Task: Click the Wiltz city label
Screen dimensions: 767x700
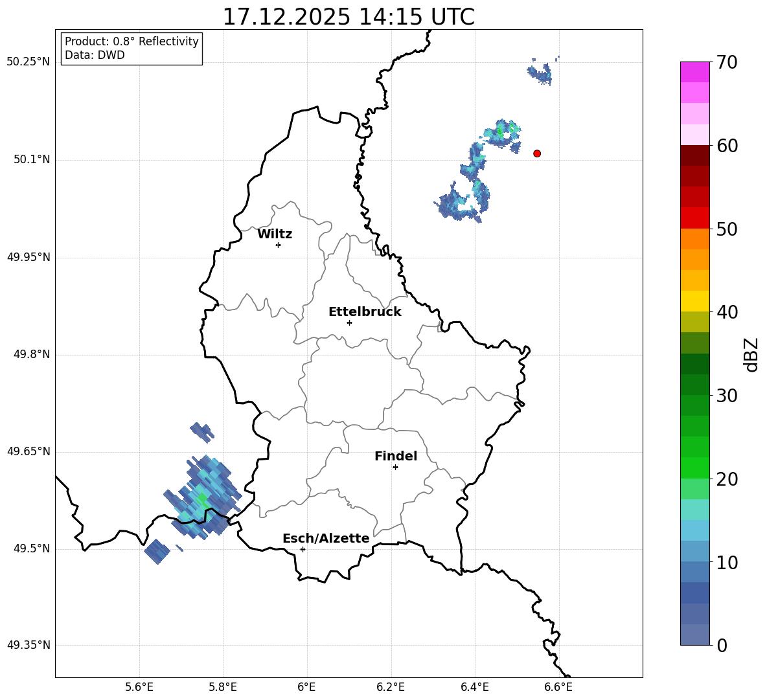Action: (x=275, y=234)
